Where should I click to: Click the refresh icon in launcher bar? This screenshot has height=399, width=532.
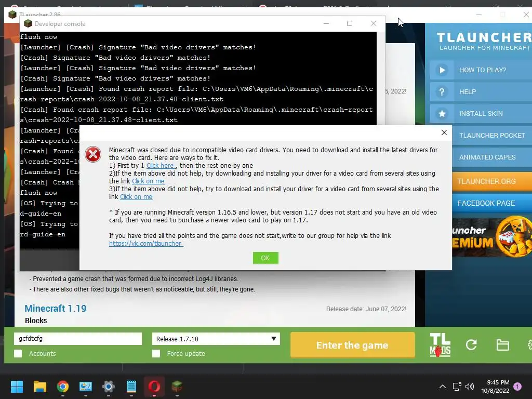[471, 345]
